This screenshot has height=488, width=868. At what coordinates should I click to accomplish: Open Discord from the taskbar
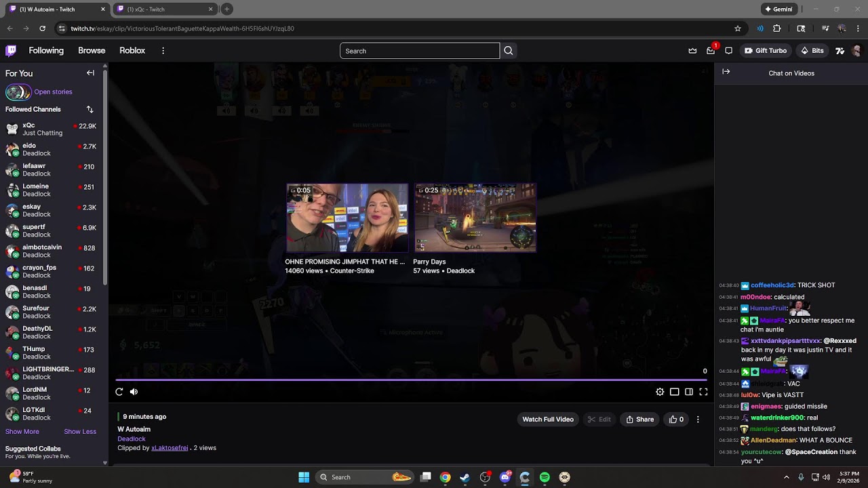pos(505,477)
